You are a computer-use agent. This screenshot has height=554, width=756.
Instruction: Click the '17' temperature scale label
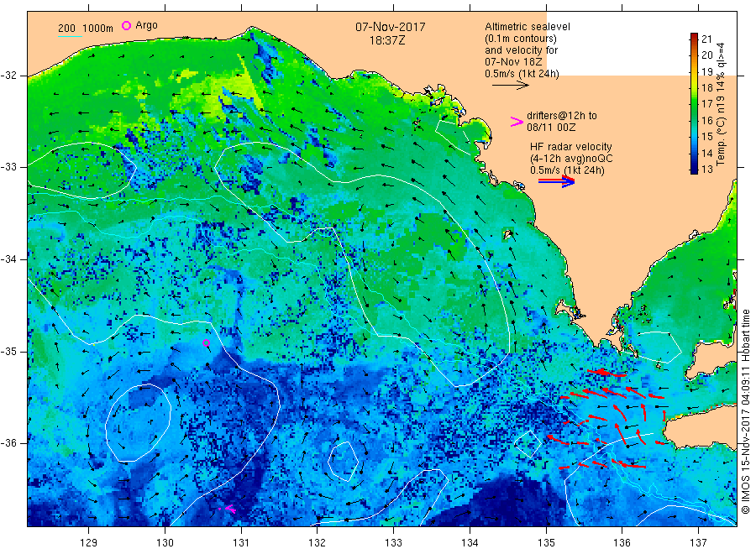coord(706,104)
